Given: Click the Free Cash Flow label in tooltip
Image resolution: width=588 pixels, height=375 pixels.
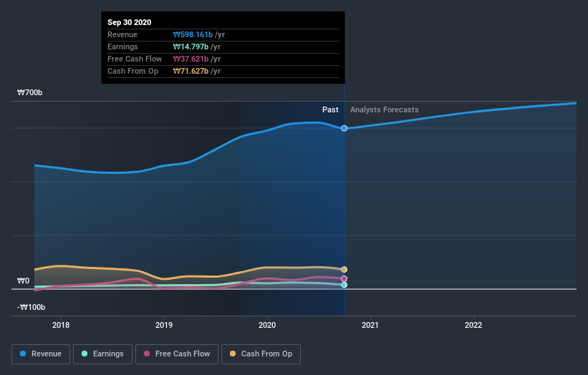Looking at the screenshot, I should [135, 59].
